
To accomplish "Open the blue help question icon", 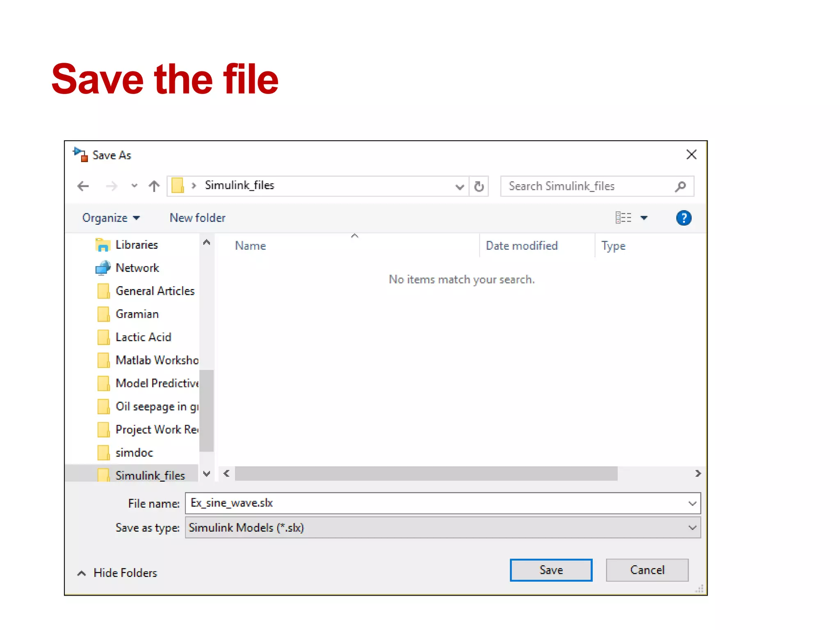I will point(683,218).
